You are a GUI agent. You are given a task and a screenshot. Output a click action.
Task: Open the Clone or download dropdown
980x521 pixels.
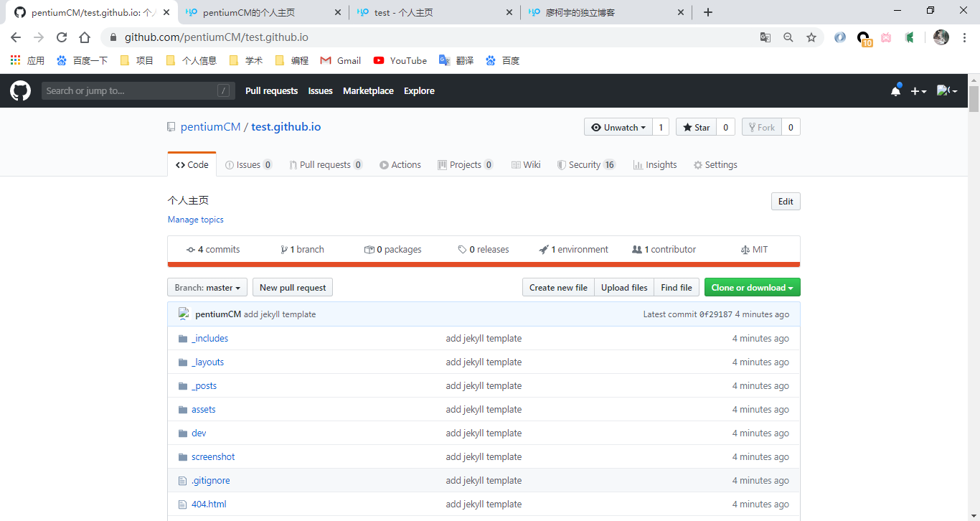pyautogui.click(x=752, y=287)
